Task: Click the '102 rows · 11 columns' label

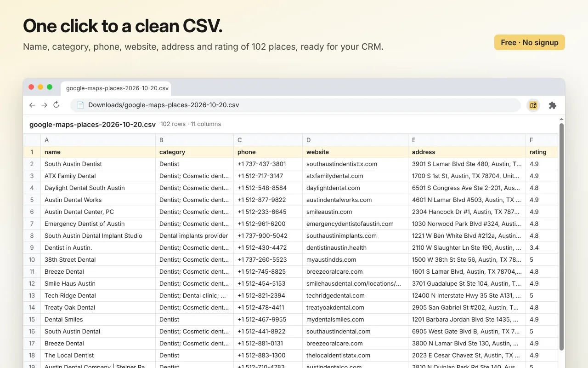Action: coord(191,124)
